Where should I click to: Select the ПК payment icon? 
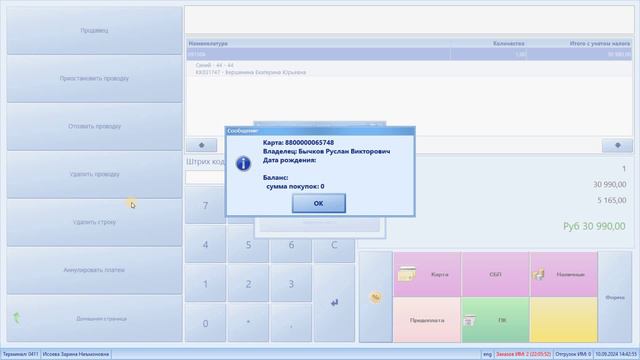tap(470, 320)
